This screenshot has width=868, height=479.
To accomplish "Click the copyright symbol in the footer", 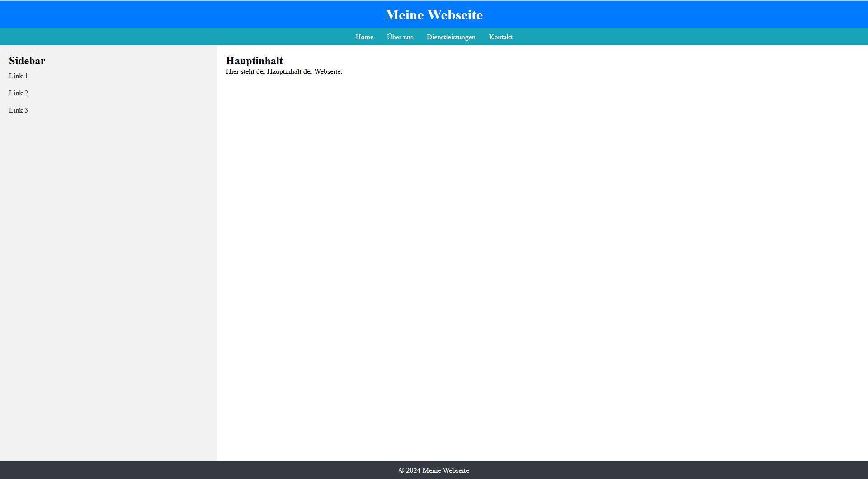I will [x=401, y=470].
